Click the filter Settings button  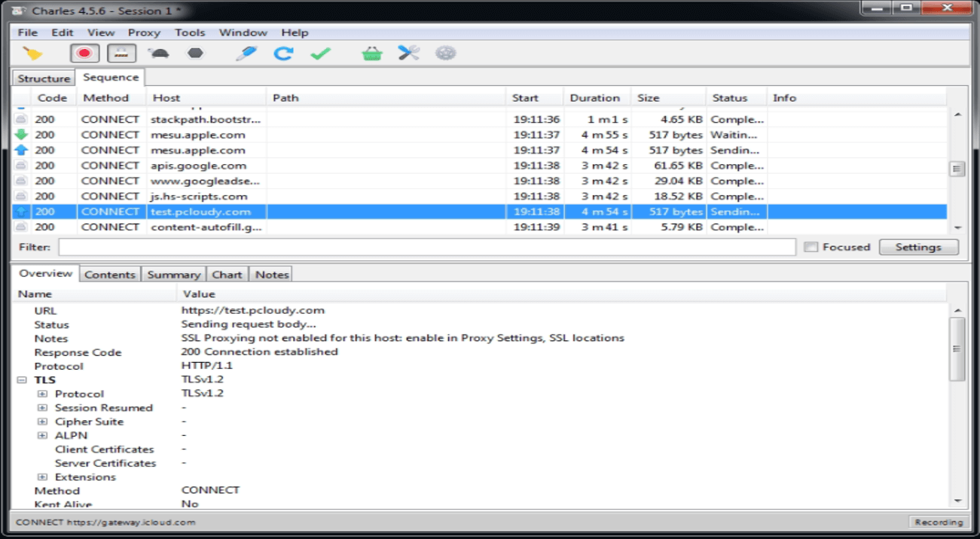click(x=918, y=247)
